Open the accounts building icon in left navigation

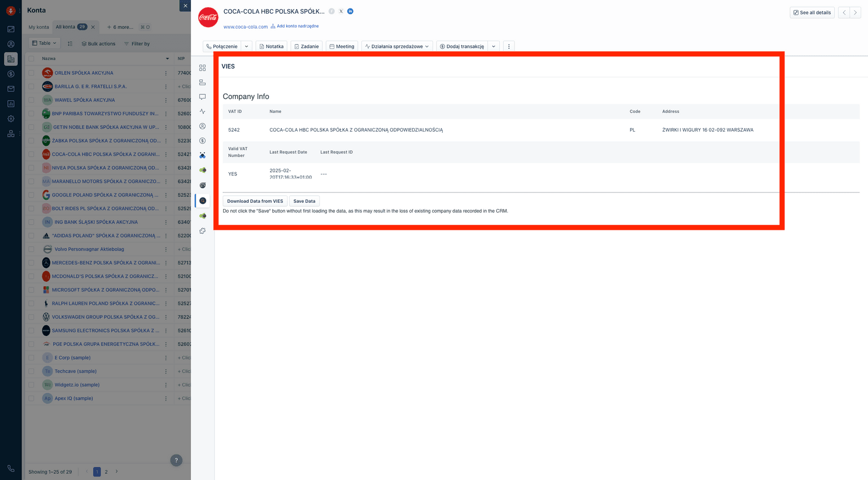[11, 59]
